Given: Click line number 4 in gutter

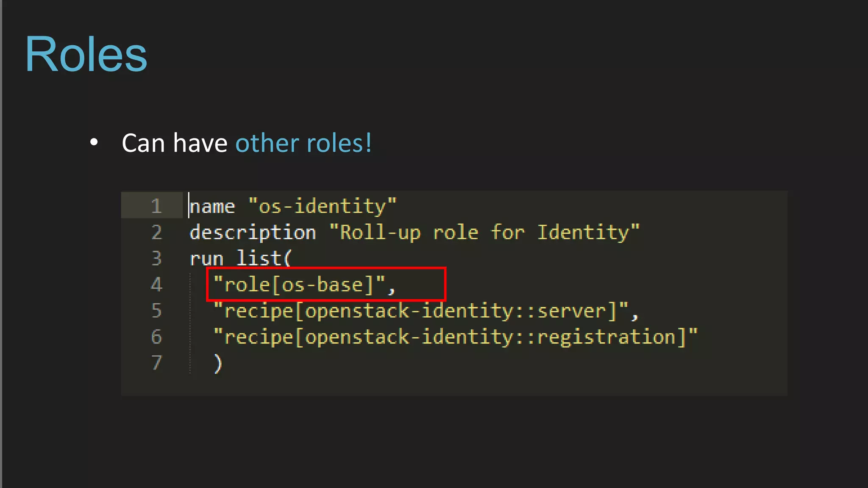Looking at the screenshot, I should 156,284.
